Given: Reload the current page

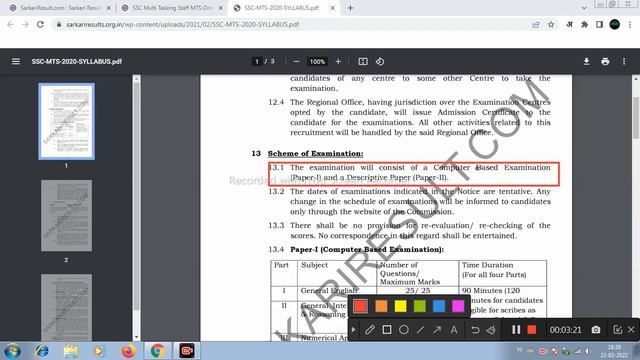Looking at the screenshot, I should 40,24.
